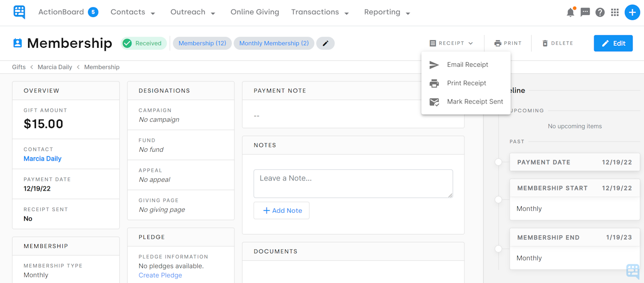Click the printer icon next to Print Receipt
644x283 pixels.
coord(434,83)
